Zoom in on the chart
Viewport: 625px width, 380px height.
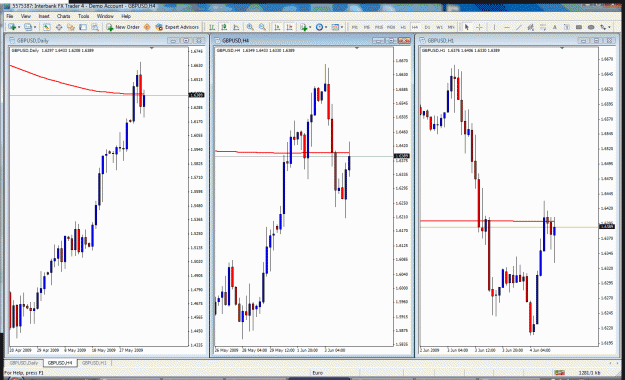(x=250, y=27)
